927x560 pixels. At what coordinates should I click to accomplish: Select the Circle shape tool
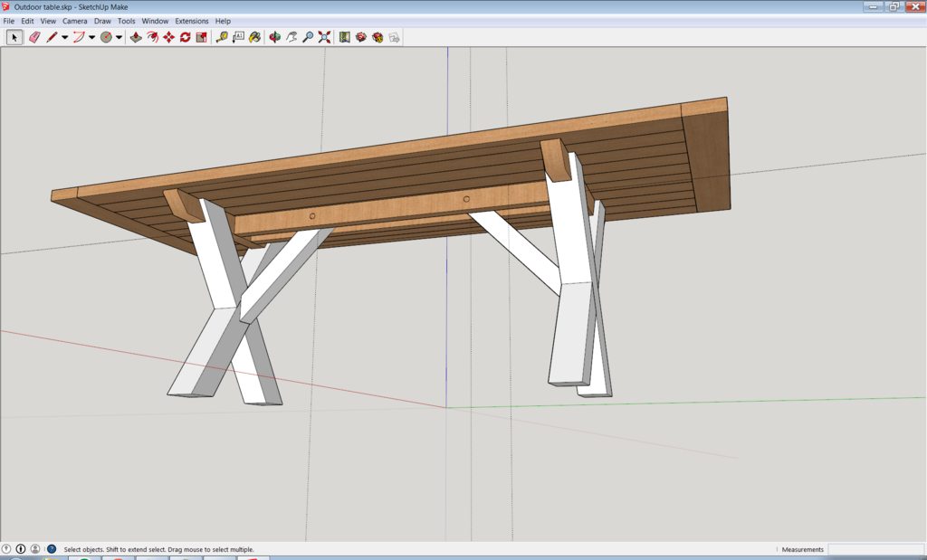click(106, 37)
